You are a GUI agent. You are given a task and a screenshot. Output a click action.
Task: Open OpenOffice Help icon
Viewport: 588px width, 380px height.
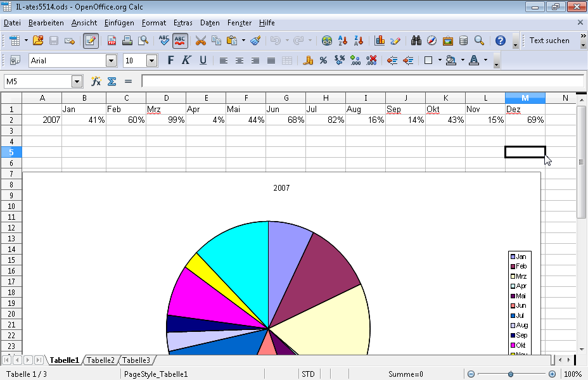click(501, 41)
